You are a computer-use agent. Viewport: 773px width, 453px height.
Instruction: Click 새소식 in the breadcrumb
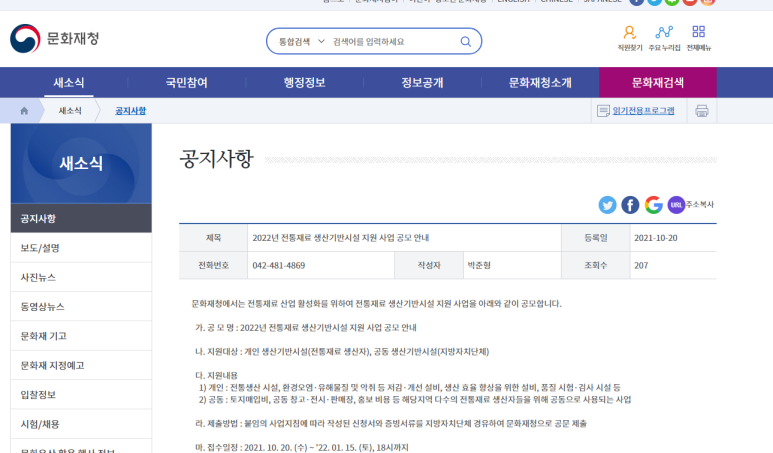[70, 110]
